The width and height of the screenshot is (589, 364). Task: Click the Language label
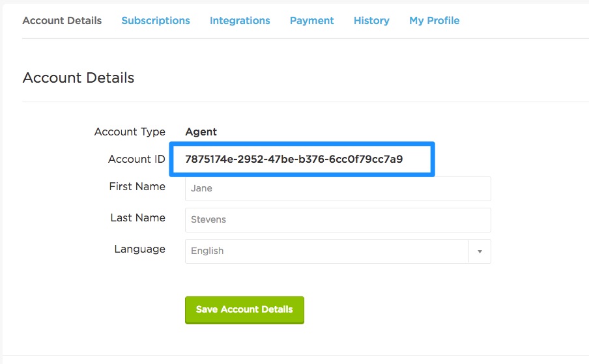(139, 249)
